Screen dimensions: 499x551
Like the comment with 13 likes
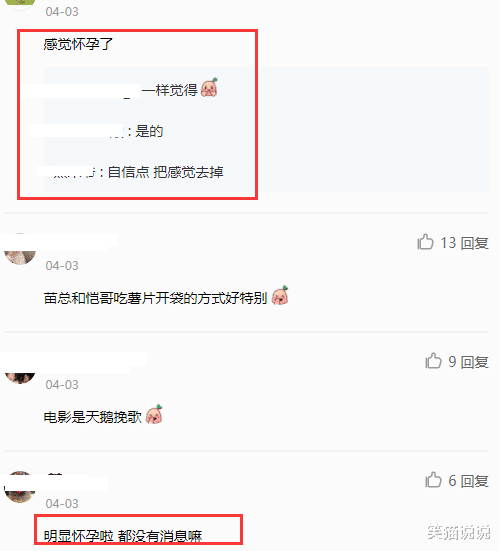click(x=425, y=242)
